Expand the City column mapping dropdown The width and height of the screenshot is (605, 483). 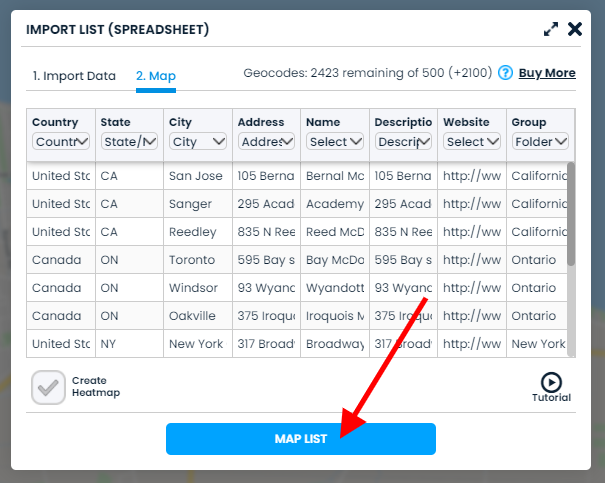(x=198, y=142)
